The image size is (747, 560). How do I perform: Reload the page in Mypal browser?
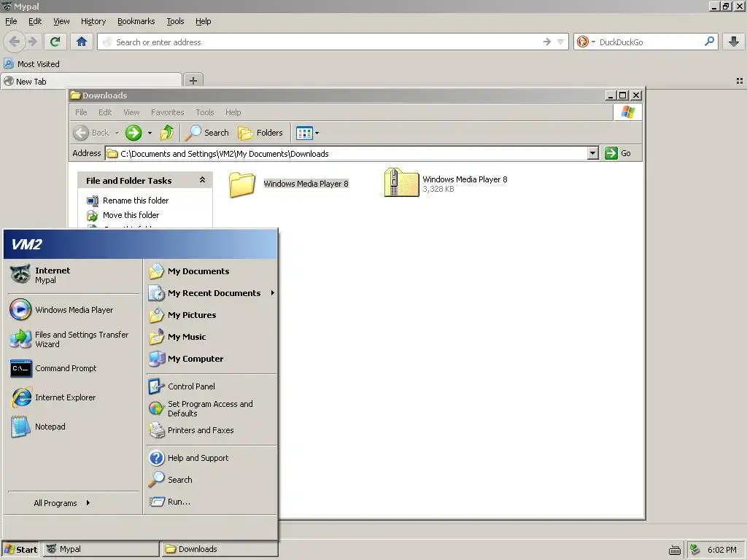pyautogui.click(x=55, y=42)
